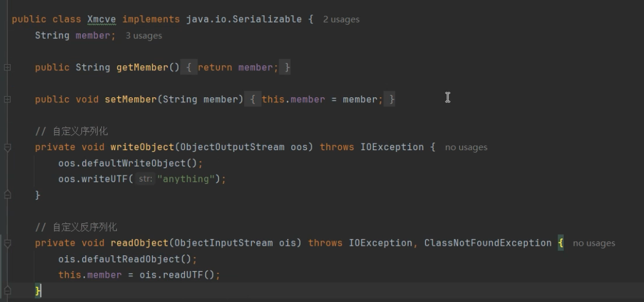Click the 'str:' parameter hint in writeUTF
This screenshot has height=302, width=644.
tap(146, 179)
